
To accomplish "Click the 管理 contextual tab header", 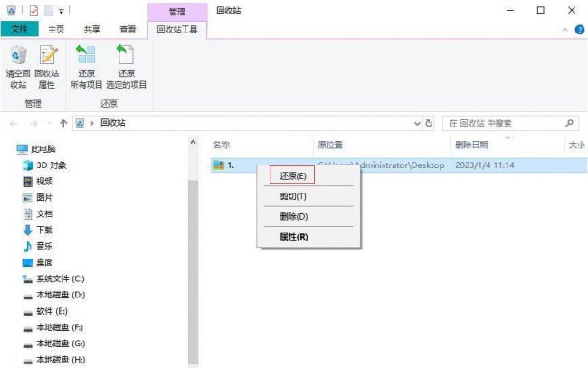I will [x=177, y=12].
